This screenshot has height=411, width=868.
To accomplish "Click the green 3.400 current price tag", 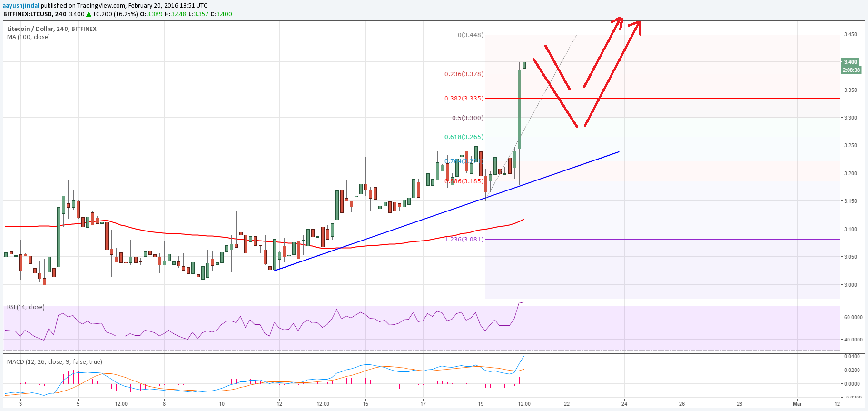I will click(850, 62).
